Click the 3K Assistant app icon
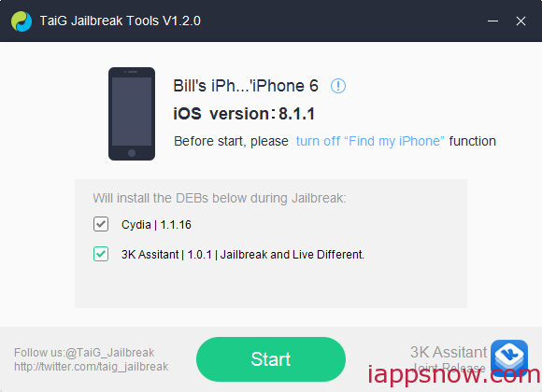This screenshot has width=542, height=392. pos(508,357)
